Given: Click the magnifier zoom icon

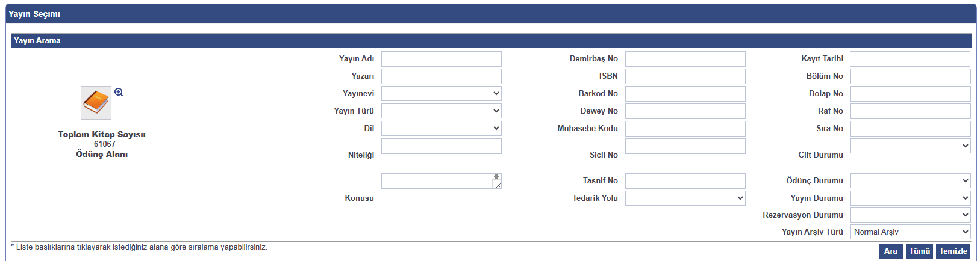Looking at the screenshot, I should pyautogui.click(x=119, y=92).
